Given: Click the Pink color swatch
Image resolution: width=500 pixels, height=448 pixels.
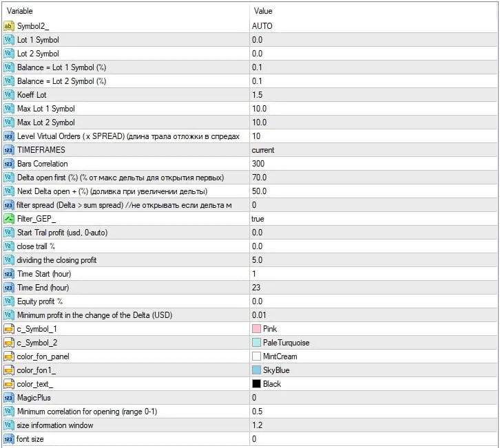Looking at the screenshot, I should point(257,329).
